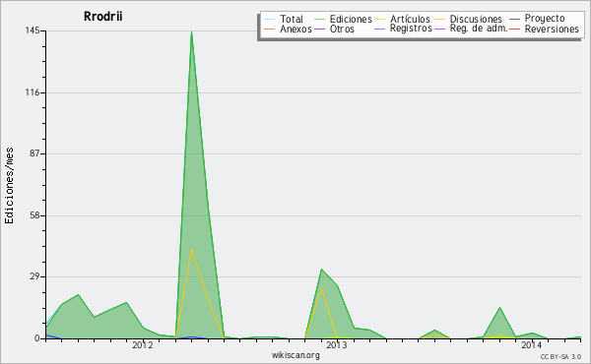
Task: Select the 'Otros' legend entry
Action: [x=342, y=29]
